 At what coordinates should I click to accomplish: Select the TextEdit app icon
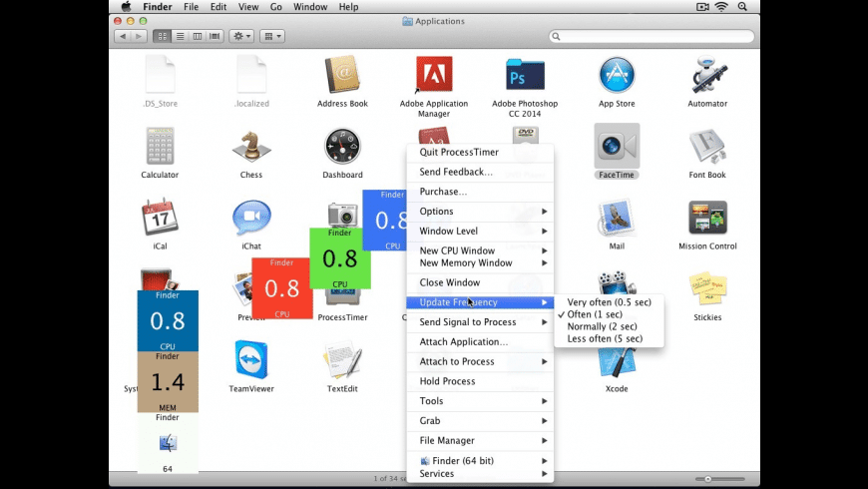[x=342, y=359]
